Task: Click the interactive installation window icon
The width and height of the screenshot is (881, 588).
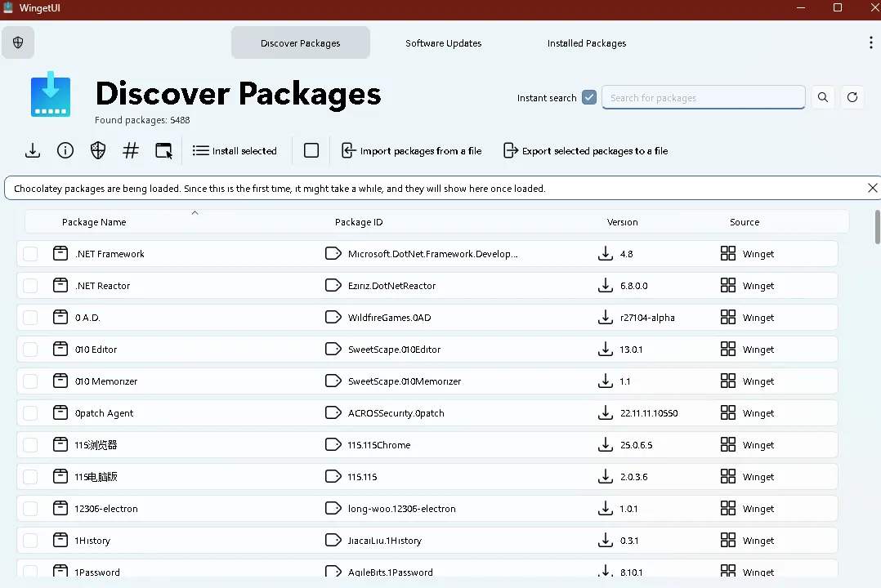Action: tap(164, 150)
